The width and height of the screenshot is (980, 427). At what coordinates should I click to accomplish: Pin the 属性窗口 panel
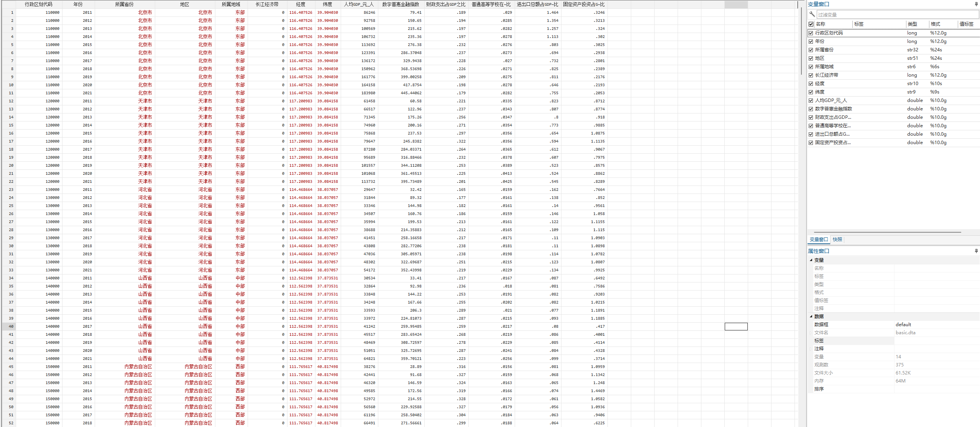tap(976, 251)
